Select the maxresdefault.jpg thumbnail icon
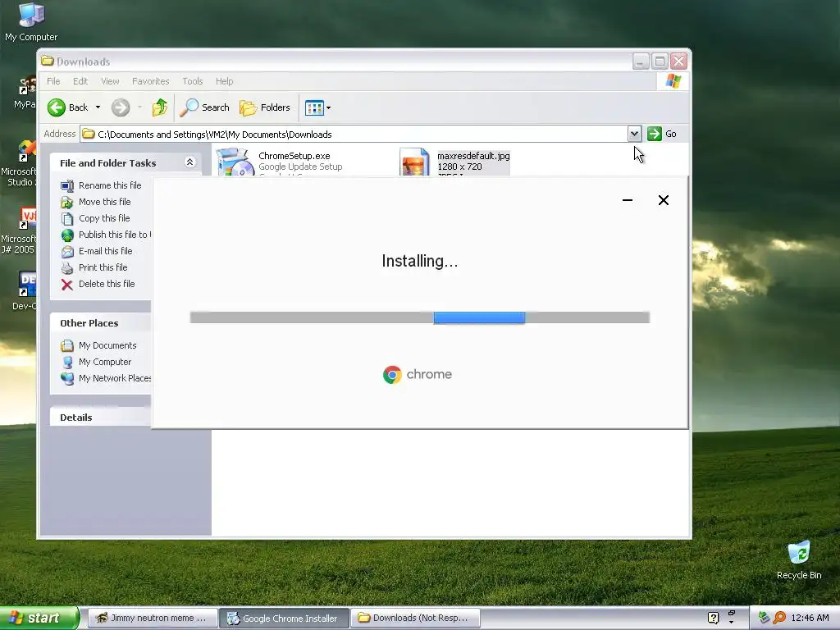The image size is (840, 630). click(x=414, y=162)
